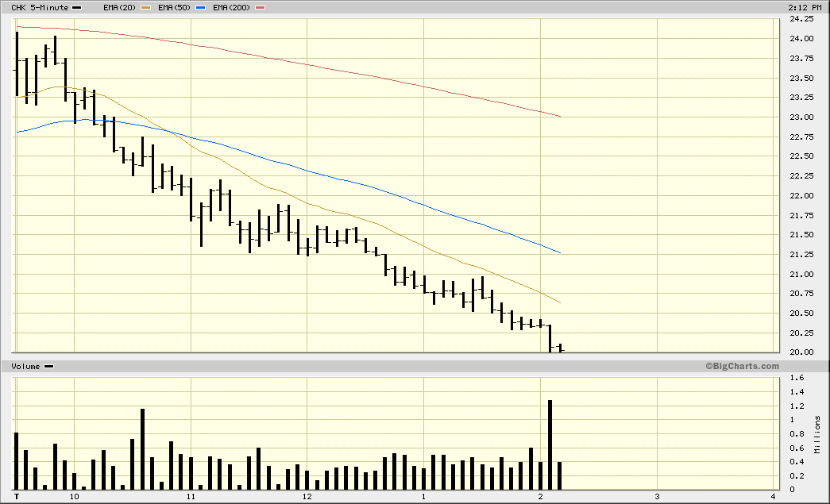Image resolution: width=830 pixels, height=504 pixels.
Task: Click the T label on time axis
Action: [x=17, y=497]
